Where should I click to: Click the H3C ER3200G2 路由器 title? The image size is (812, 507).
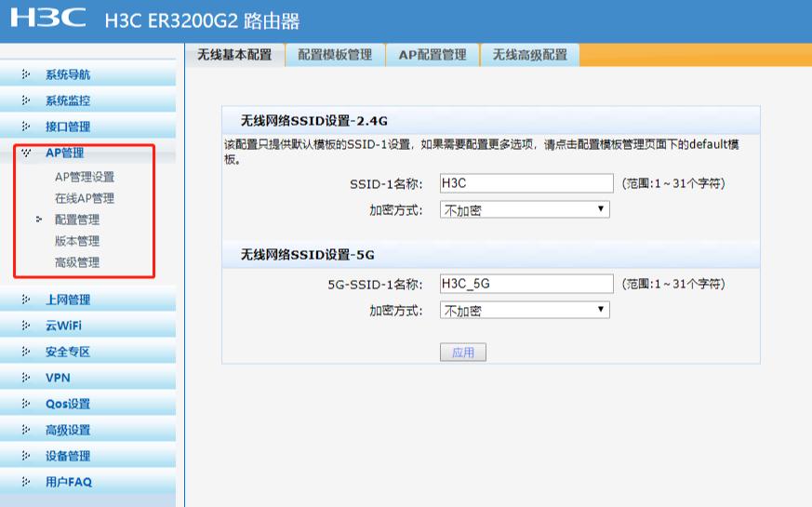pos(202,21)
